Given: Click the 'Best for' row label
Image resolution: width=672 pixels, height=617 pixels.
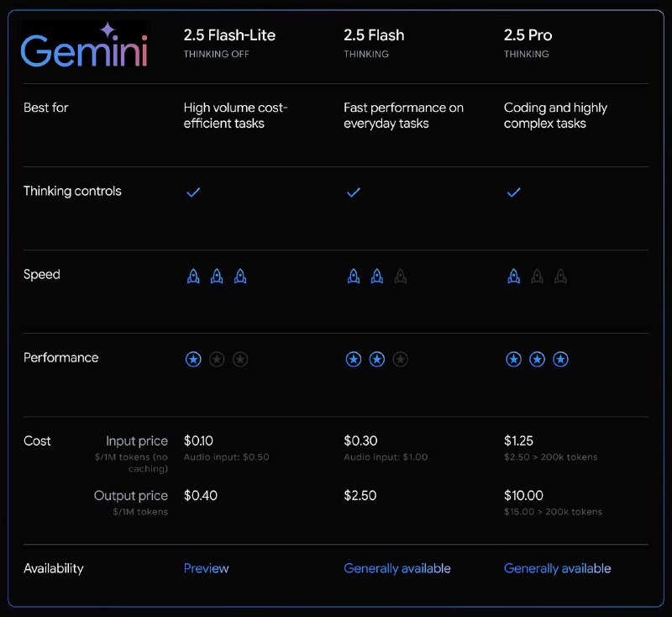Looking at the screenshot, I should click(x=46, y=108).
